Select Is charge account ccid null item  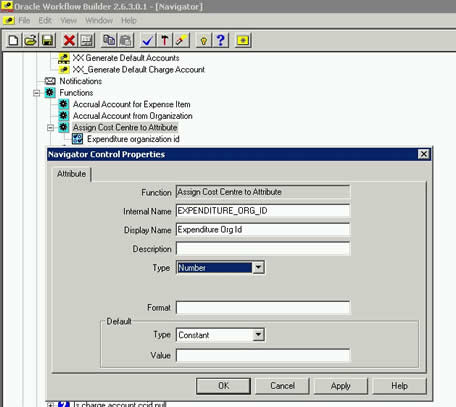click(120, 404)
